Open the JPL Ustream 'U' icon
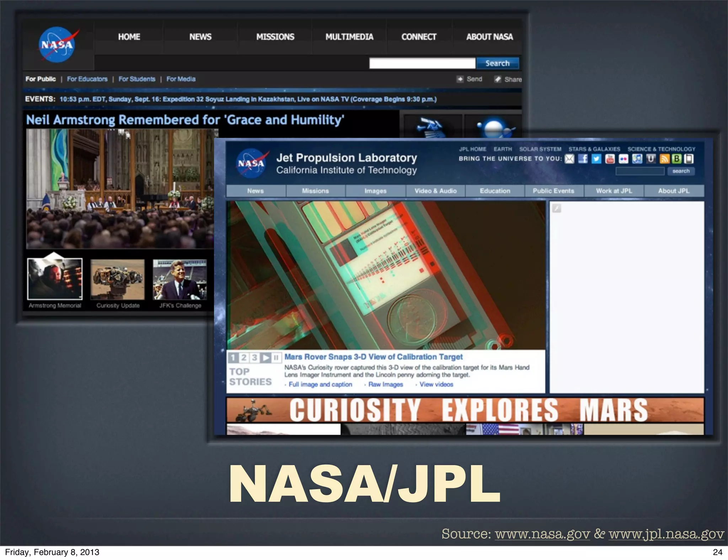Screen dimensions: 728x560 pyautogui.click(x=651, y=159)
